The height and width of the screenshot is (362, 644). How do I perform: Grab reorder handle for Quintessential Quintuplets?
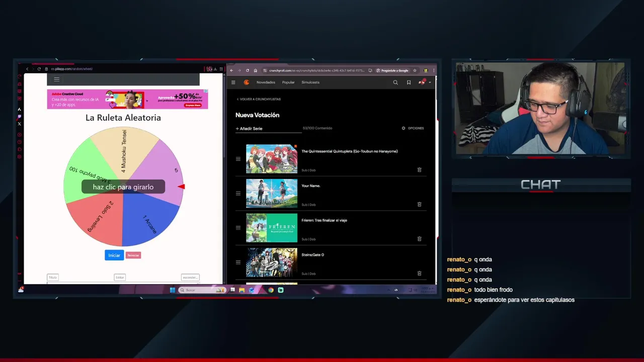point(238,159)
